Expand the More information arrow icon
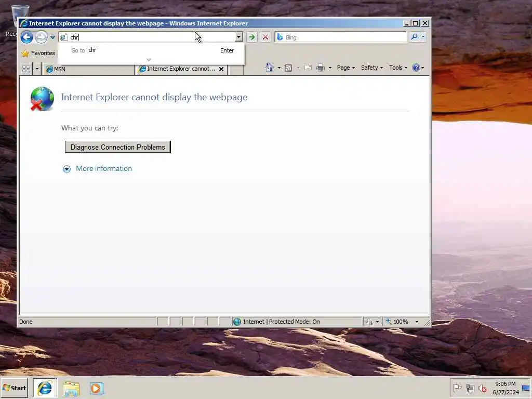Image resolution: width=532 pixels, height=399 pixels. point(67,169)
